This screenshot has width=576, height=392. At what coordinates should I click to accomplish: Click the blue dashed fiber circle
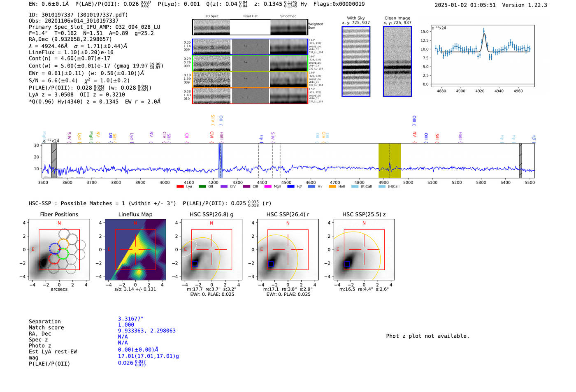55,248
